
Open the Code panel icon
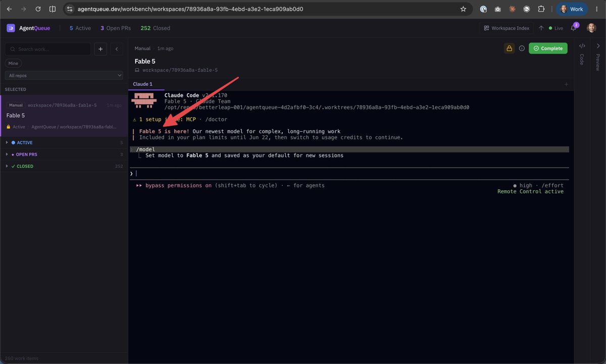(582, 46)
